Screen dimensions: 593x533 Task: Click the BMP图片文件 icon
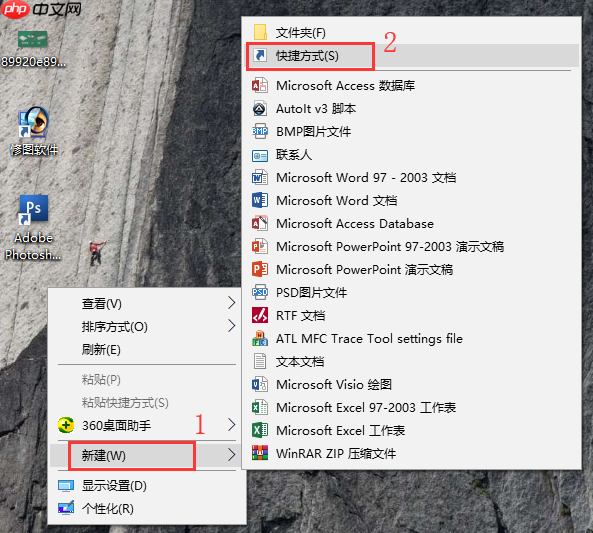260,131
